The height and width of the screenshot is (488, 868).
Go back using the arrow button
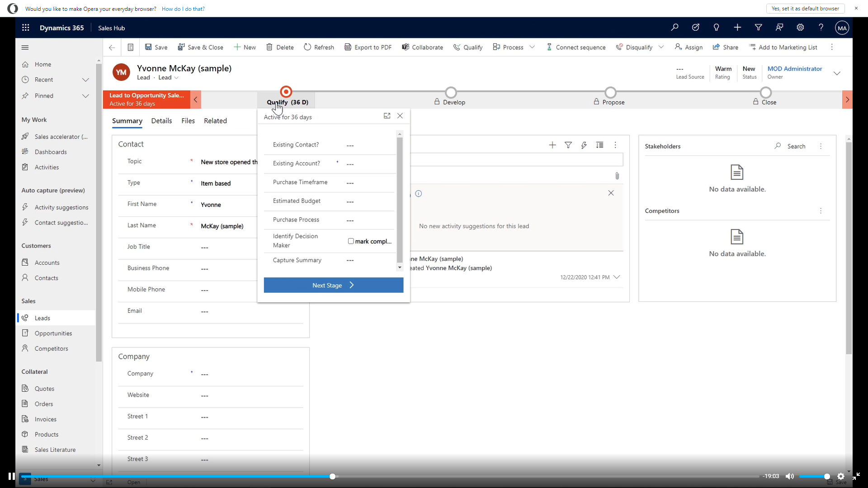(112, 47)
